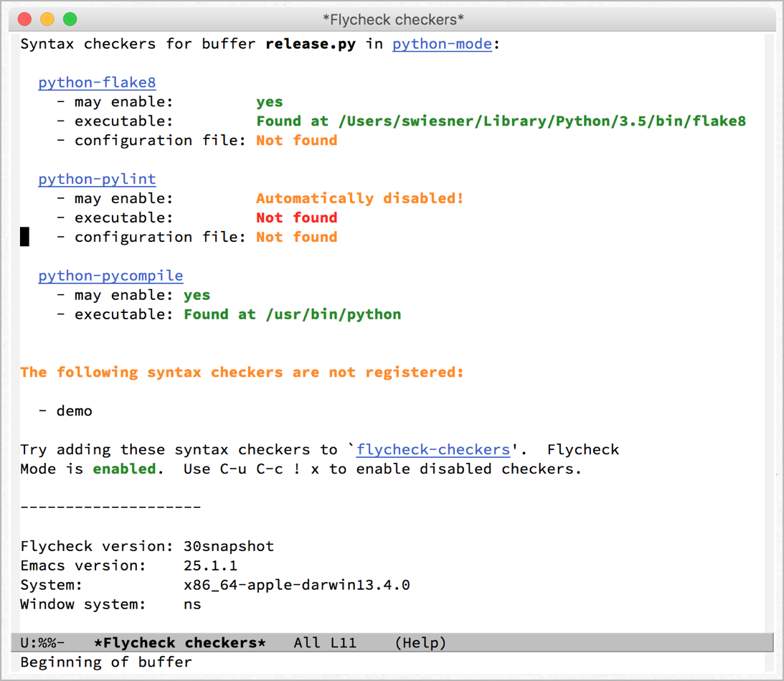This screenshot has height=681, width=784.
Task: Click the 'Automatically disabled!' pylint status
Action: [x=359, y=198]
